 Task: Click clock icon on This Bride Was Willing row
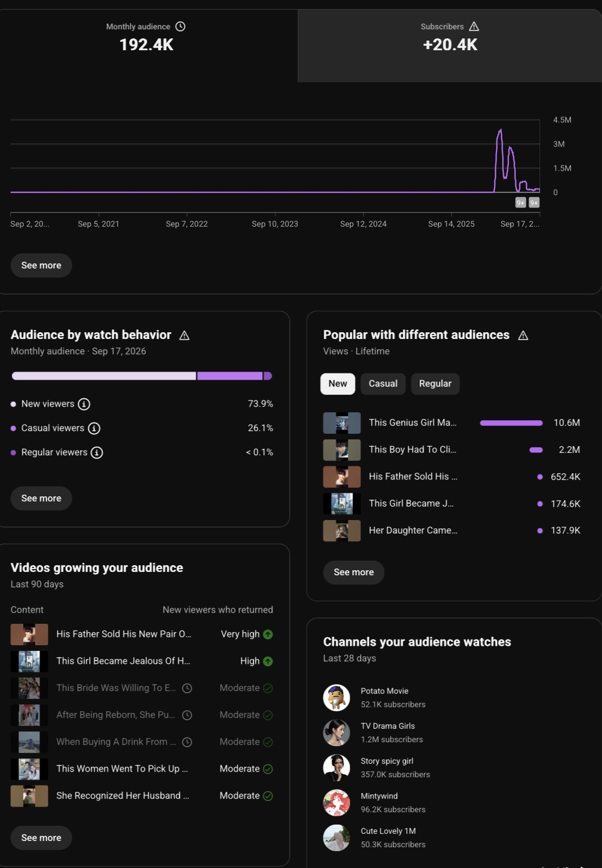(187, 688)
